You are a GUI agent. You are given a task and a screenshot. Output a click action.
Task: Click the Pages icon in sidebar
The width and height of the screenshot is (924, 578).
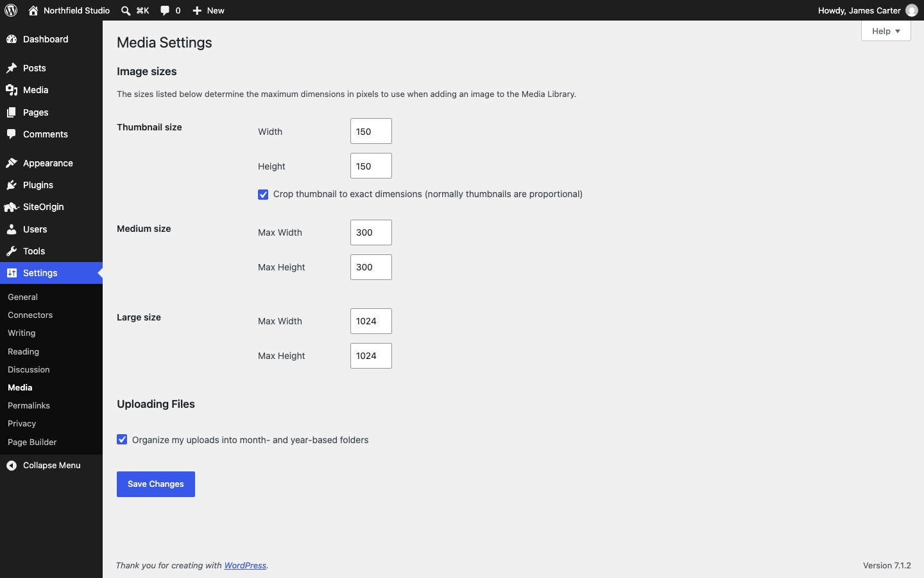coord(12,112)
